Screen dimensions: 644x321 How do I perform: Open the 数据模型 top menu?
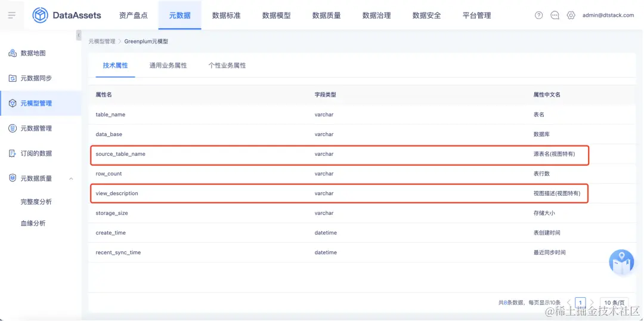(277, 16)
